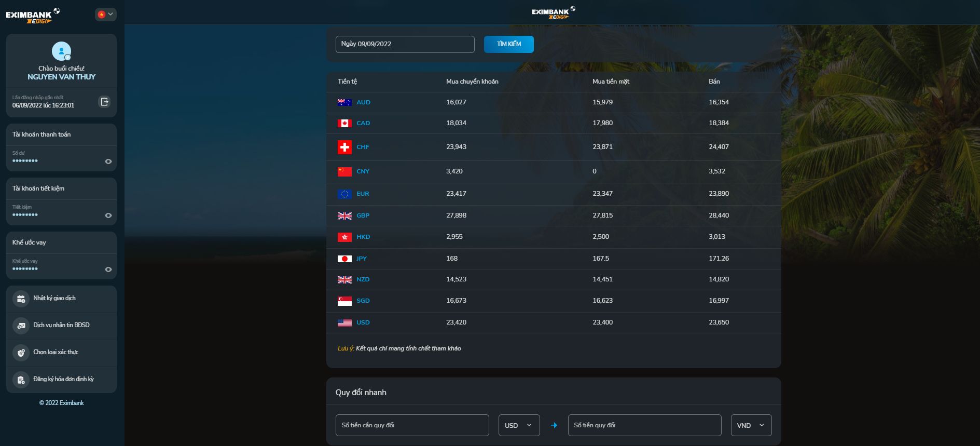The image size is (980, 446).
Task: Click the Eximbank logo in top header
Action: [553, 13]
